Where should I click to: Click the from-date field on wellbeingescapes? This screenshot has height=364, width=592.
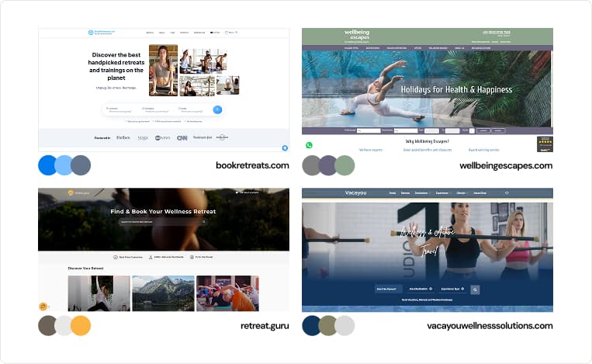431,130
